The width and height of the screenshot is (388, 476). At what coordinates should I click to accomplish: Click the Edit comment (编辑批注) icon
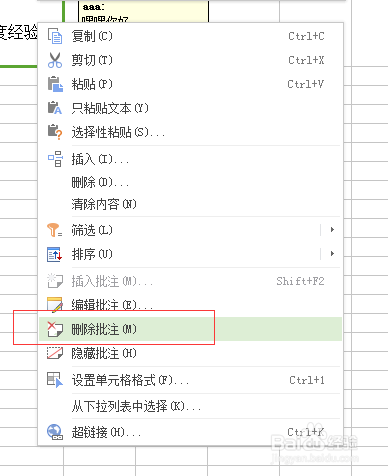tap(55, 305)
